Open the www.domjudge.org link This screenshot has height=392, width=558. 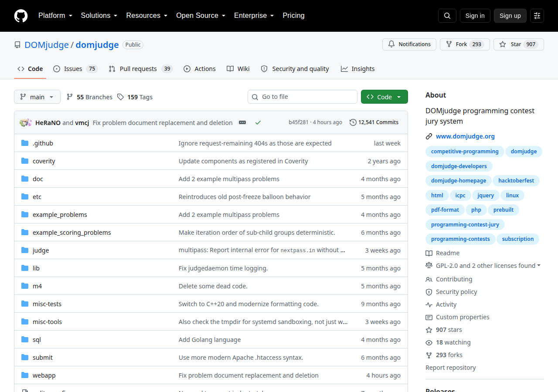(465, 136)
